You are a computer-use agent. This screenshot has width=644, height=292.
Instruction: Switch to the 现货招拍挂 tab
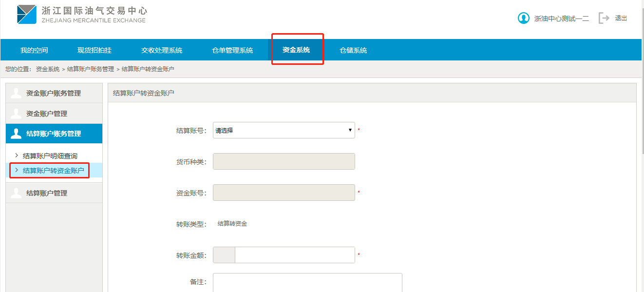(x=95, y=50)
